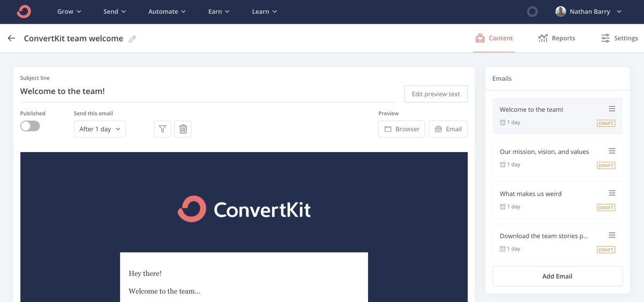Click the ConvertKit team welcome title
The width and height of the screenshot is (644, 302).
click(74, 39)
